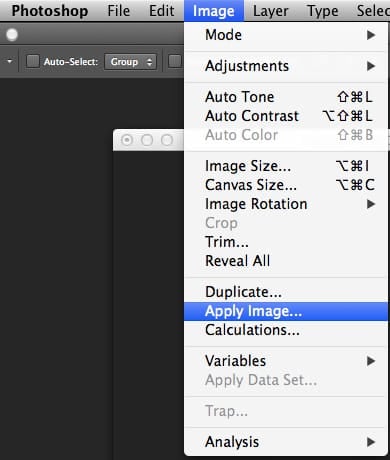Tick the checkbox right of the Group dropdown
This screenshot has width=390, height=460.
coord(174,61)
